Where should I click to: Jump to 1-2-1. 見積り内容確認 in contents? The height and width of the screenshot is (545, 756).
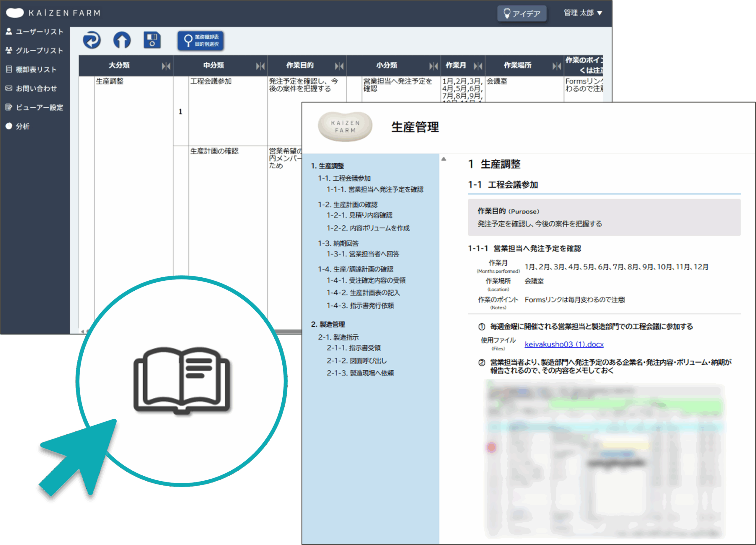point(359,215)
